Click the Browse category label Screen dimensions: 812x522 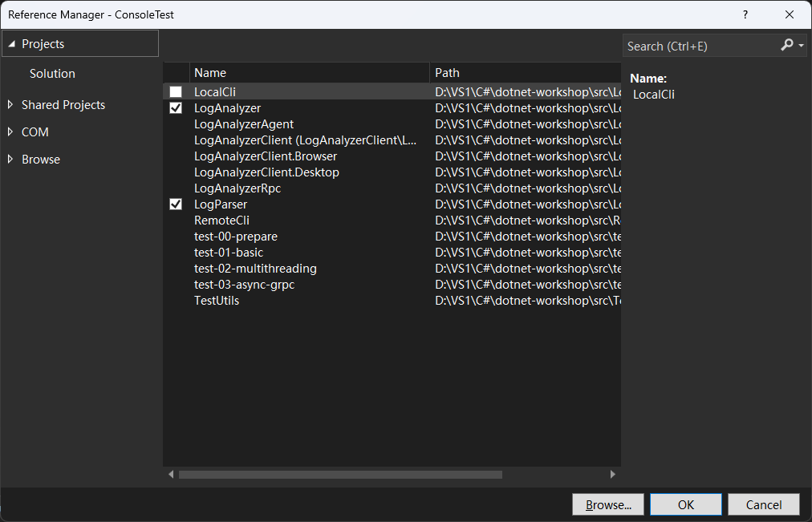tap(41, 160)
